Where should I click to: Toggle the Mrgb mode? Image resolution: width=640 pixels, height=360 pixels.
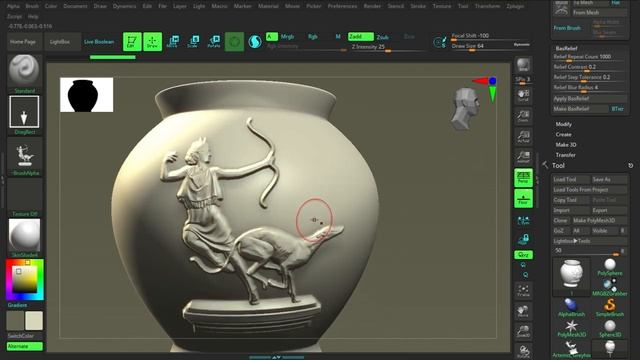point(287,37)
